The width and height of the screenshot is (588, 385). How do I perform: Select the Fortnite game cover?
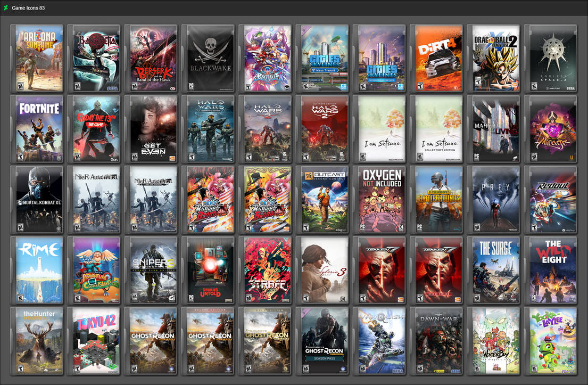coord(37,129)
